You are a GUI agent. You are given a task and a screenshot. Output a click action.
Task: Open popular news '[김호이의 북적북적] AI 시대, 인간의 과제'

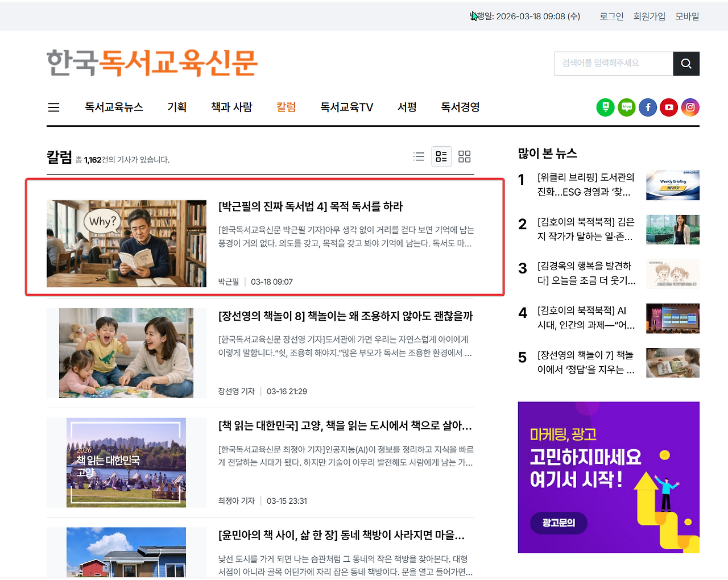pos(586,318)
